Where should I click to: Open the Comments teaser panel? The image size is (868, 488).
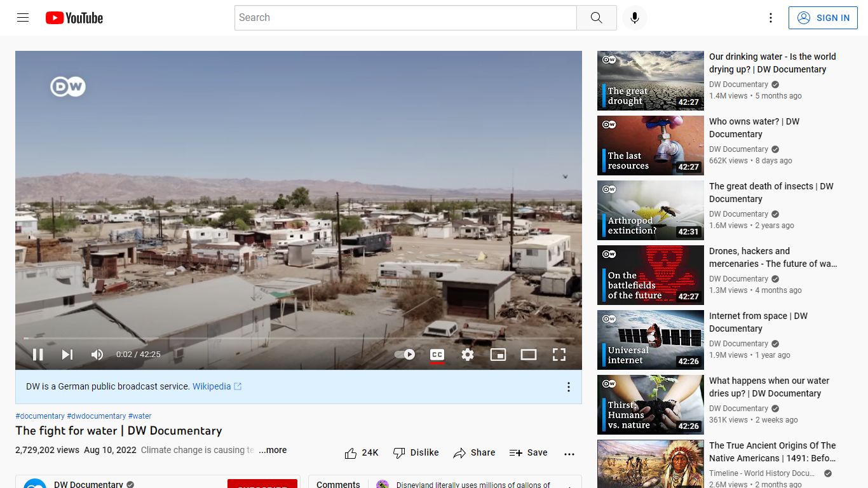445,482
